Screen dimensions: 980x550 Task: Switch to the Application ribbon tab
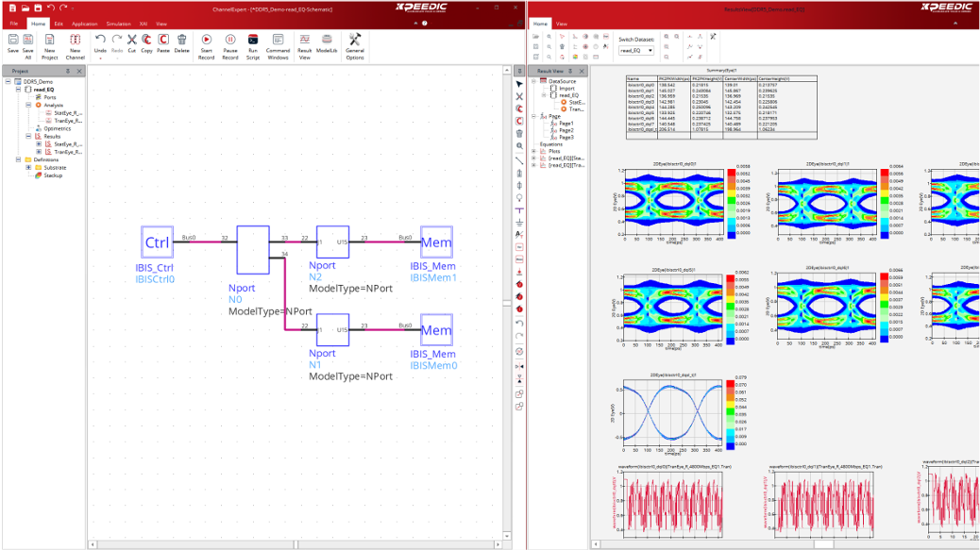[84, 24]
